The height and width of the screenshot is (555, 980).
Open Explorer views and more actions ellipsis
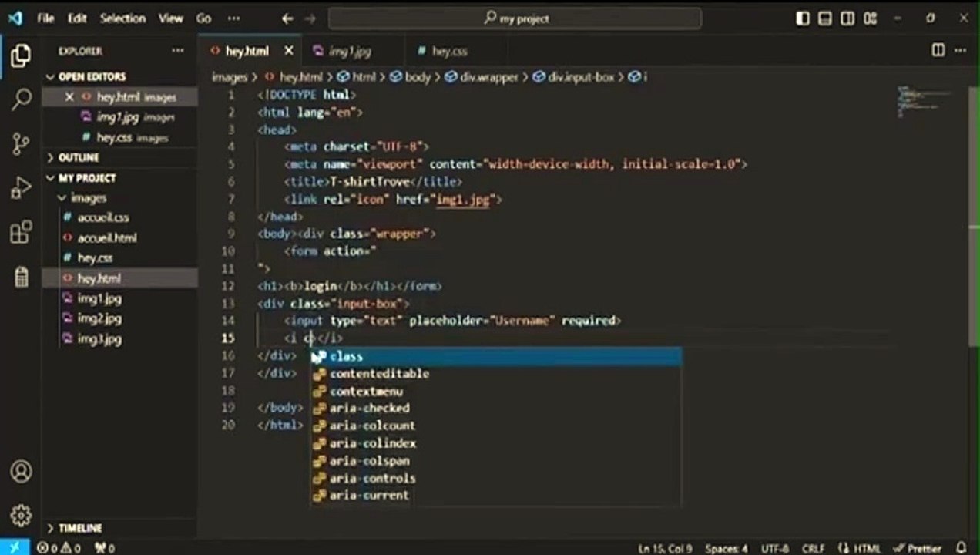(x=178, y=51)
